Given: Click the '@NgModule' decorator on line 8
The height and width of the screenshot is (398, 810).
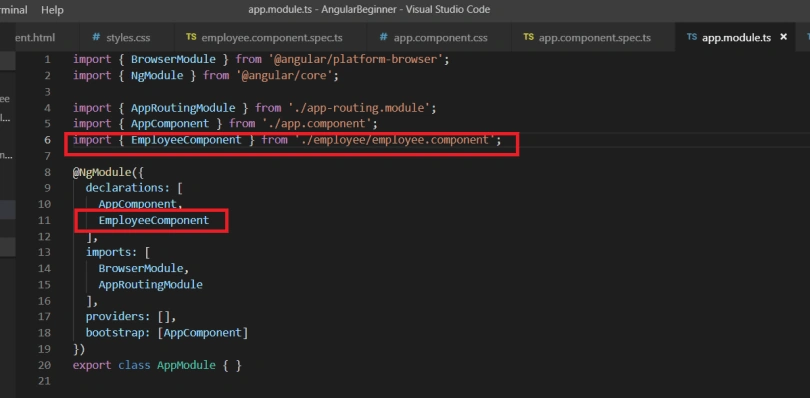Looking at the screenshot, I should pyautogui.click(x=102, y=172).
